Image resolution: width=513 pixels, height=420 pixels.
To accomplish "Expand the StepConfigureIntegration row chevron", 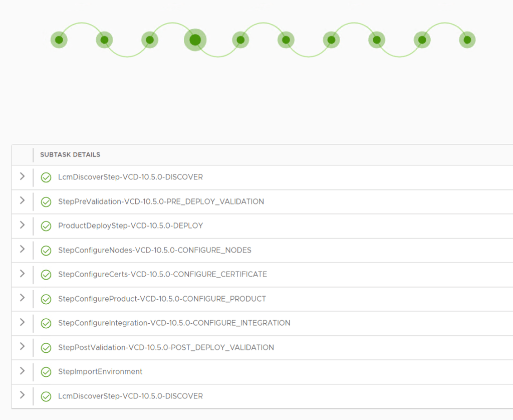I will click(x=22, y=322).
